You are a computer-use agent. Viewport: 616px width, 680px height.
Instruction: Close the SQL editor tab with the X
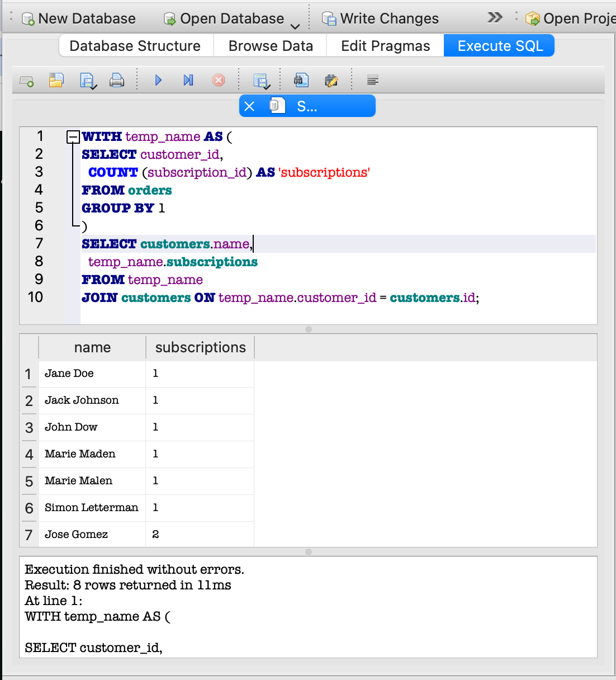(249, 106)
